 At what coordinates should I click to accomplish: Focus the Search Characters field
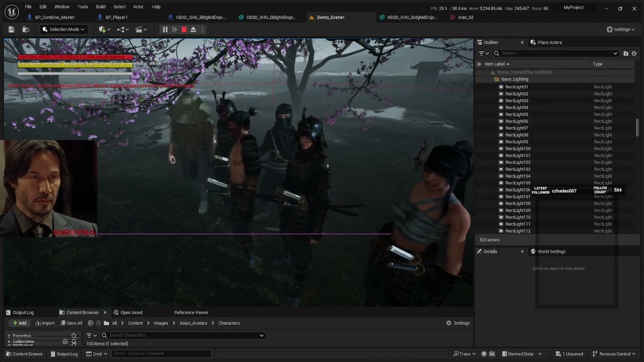(183, 335)
